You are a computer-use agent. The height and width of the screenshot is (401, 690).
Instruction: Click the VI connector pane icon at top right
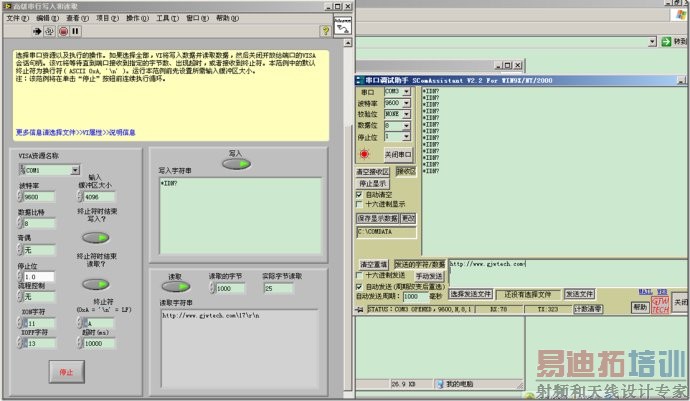click(343, 26)
